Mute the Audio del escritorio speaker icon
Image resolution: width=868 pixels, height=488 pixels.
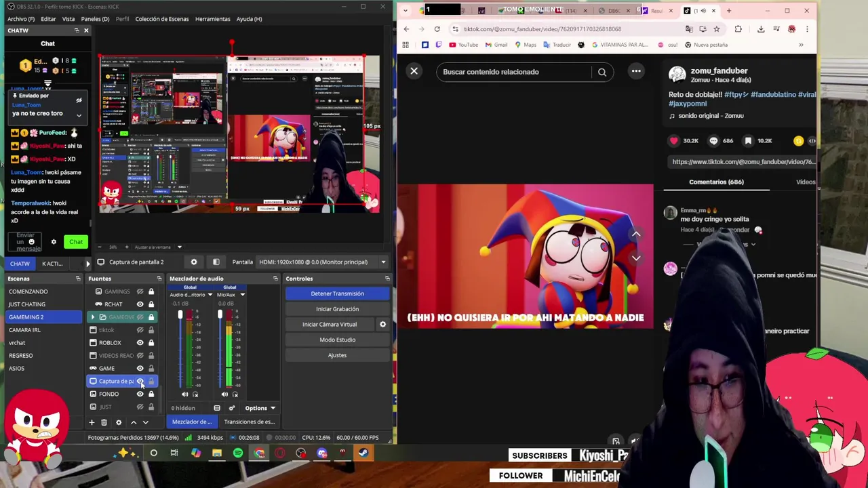click(185, 394)
